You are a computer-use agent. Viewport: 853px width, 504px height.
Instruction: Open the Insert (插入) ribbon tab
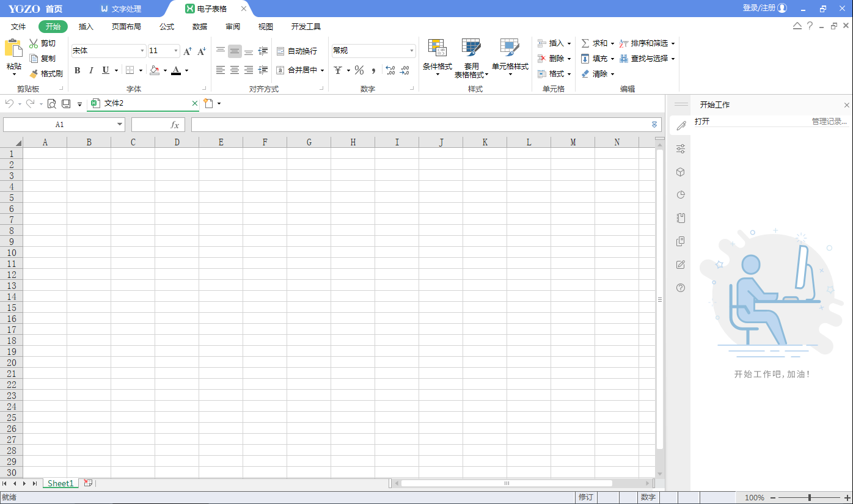[x=86, y=27]
